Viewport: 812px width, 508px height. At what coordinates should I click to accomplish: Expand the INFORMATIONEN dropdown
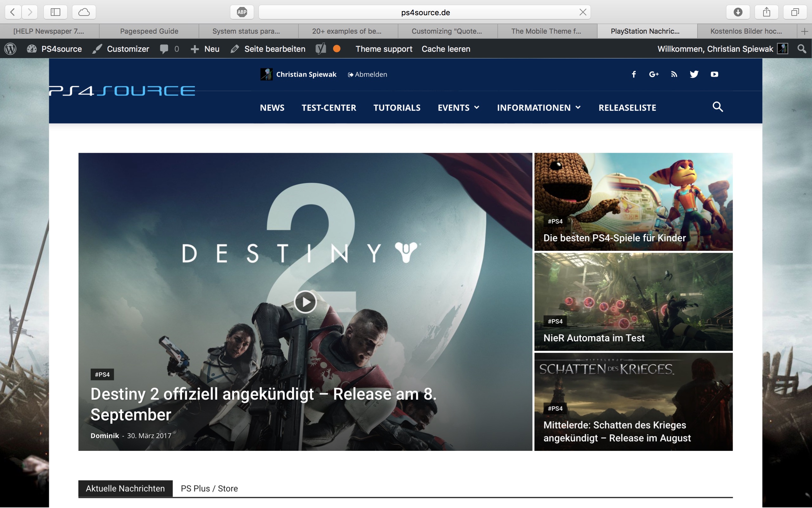(539, 108)
